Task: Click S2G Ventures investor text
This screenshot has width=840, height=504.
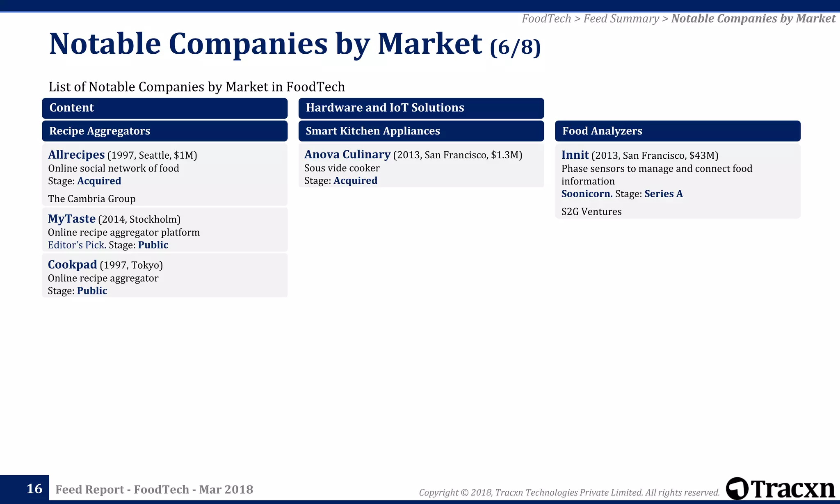Action: 591,212
